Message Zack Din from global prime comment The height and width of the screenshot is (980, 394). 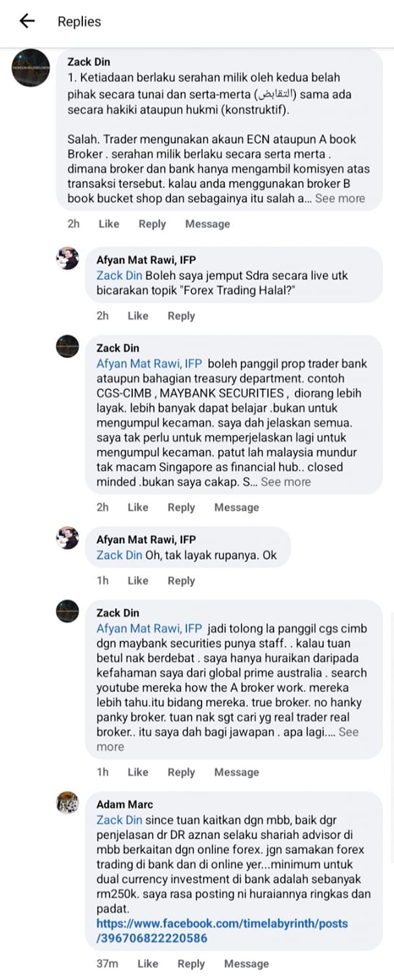pyautogui.click(x=237, y=772)
